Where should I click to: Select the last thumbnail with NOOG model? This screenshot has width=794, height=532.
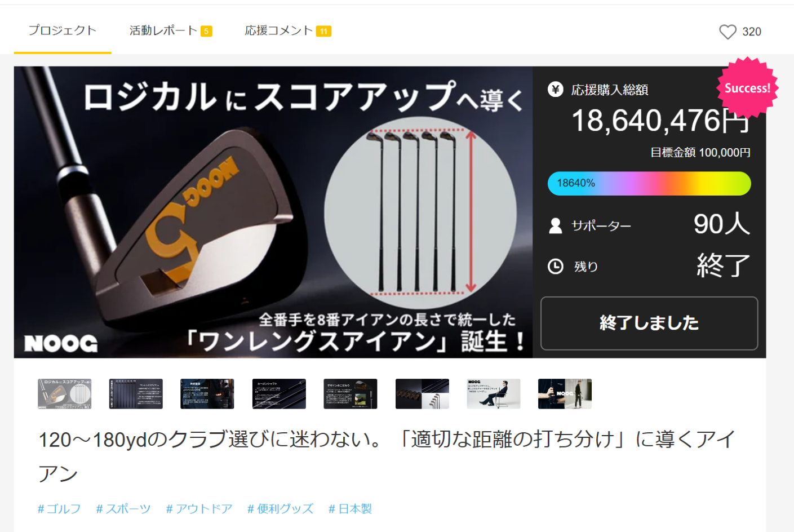[x=565, y=394]
